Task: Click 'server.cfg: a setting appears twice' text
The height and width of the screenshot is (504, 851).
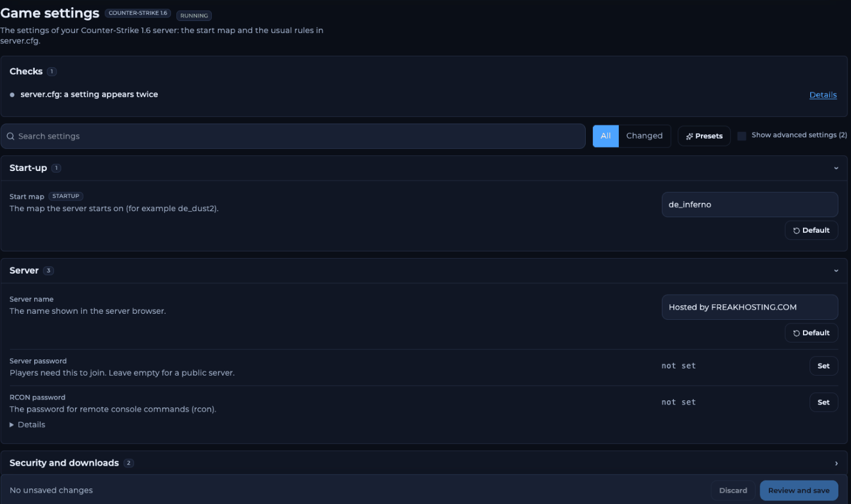Action: point(89,94)
